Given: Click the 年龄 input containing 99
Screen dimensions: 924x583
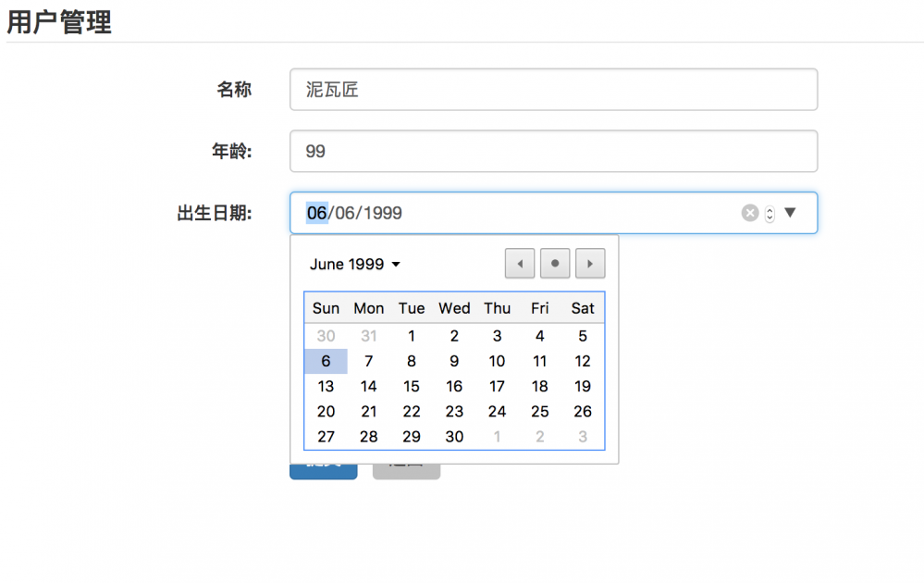Looking at the screenshot, I should pyautogui.click(x=553, y=151).
